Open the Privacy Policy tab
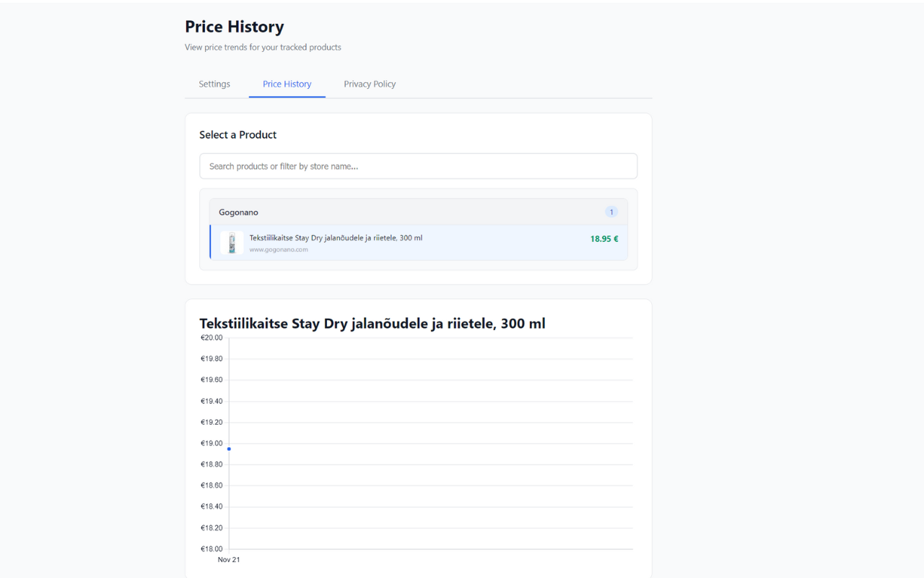Viewport: 924px width, 578px height. [370, 84]
